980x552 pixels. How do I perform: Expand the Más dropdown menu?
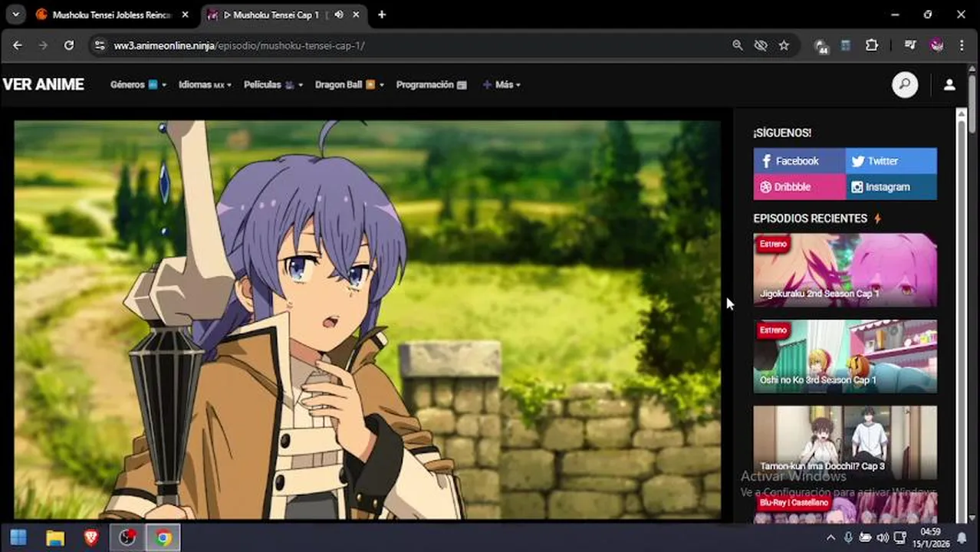tap(502, 84)
